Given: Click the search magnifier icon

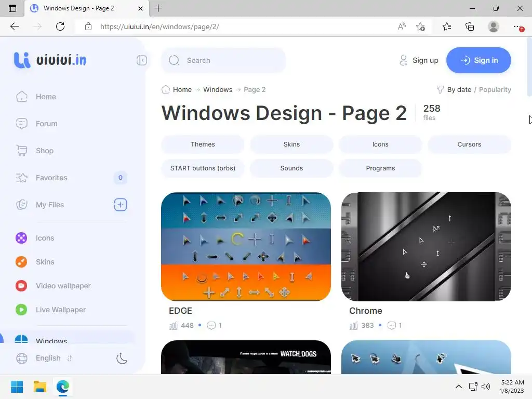Looking at the screenshot, I should [x=174, y=60].
